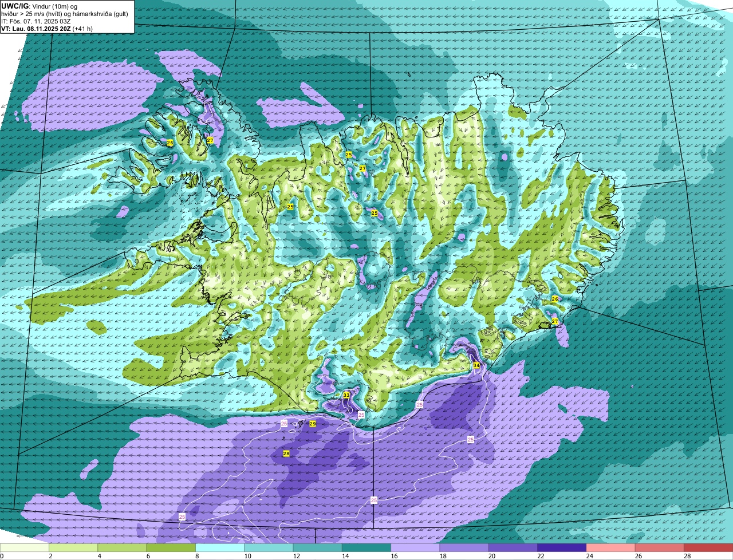
Task: Click the 18–20 m/s light purple legend swatch
Action: tap(464, 548)
